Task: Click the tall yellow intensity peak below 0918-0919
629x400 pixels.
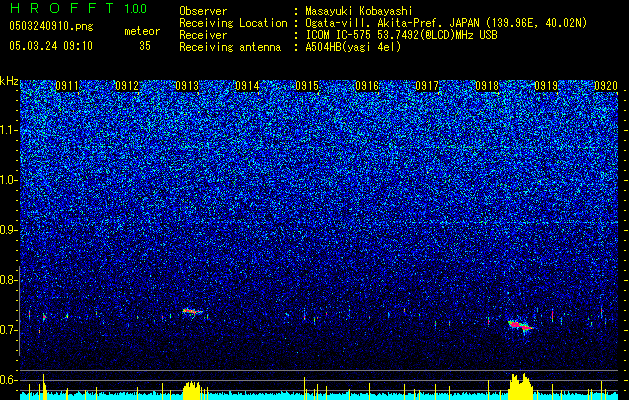Action: click(x=520, y=386)
